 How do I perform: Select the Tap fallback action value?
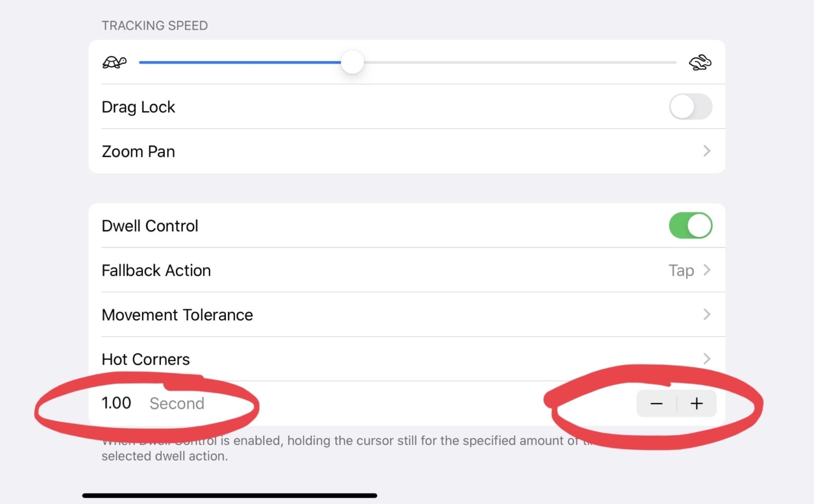point(681,270)
